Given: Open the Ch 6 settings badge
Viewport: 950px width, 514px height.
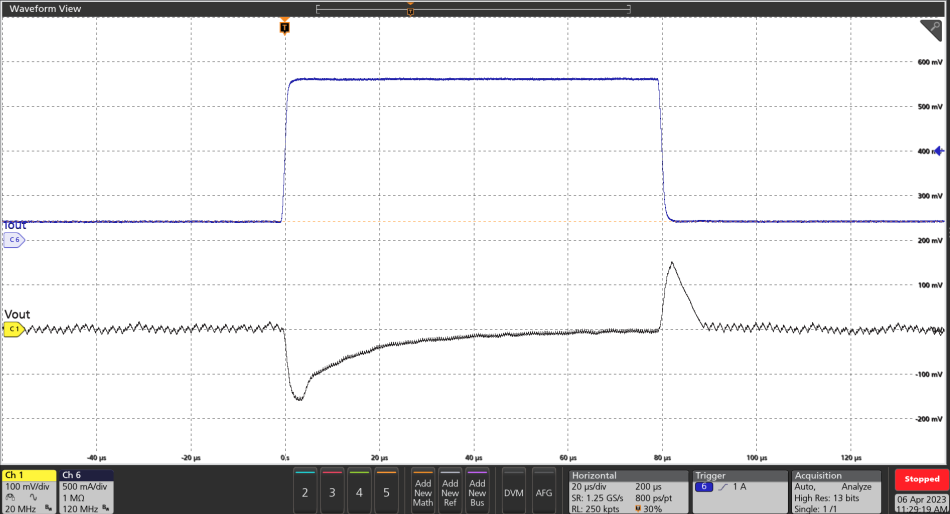Looking at the screenshot, I should [86, 490].
